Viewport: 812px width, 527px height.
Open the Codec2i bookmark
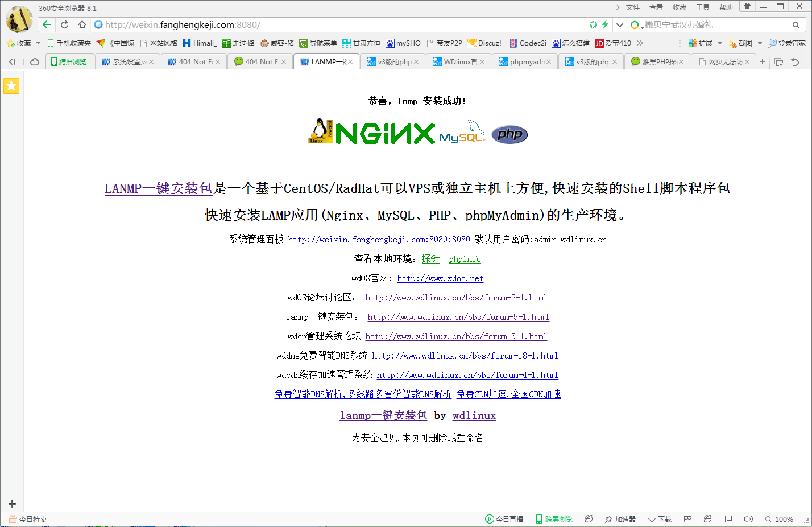(x=528, y=43)
